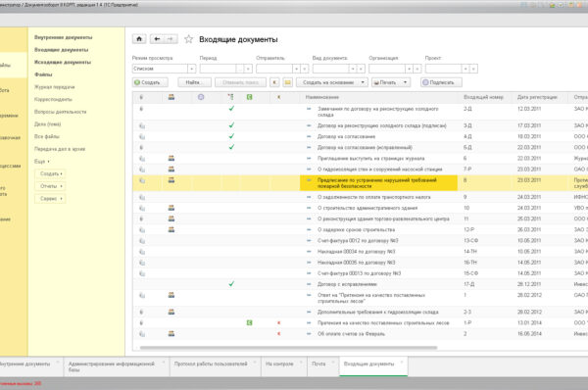The width and height of the screenshot is (588, 390).
Task: Click green square icon in Претензия row 1-Р
Action: pyautogui.click(x=249, y=322)
